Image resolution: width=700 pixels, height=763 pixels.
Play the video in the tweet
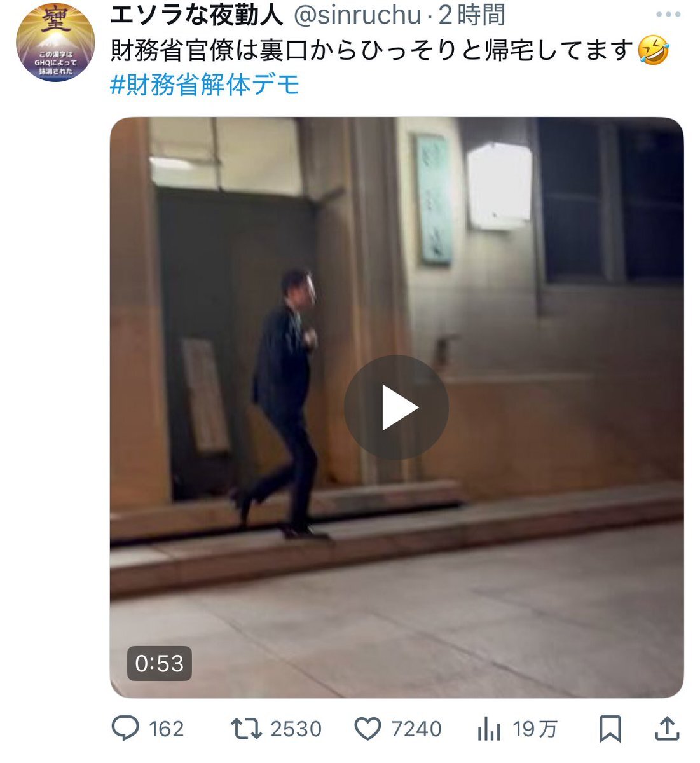396,408
